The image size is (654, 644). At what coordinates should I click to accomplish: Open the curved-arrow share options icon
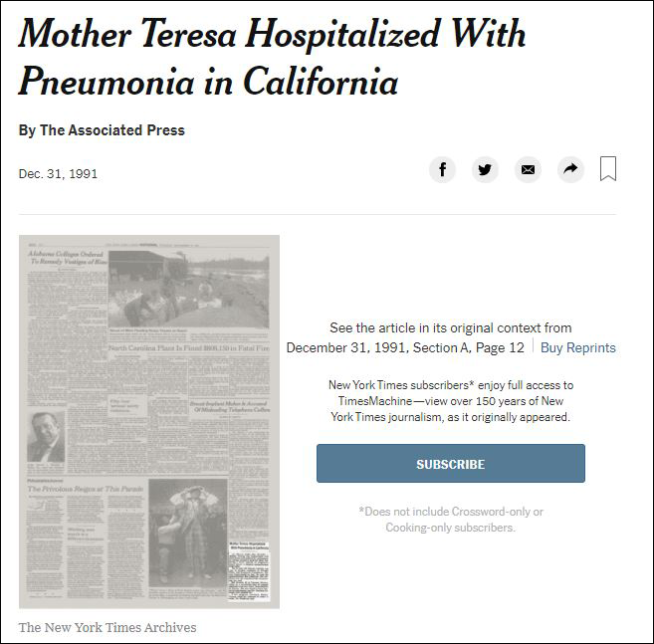point(570,169)
